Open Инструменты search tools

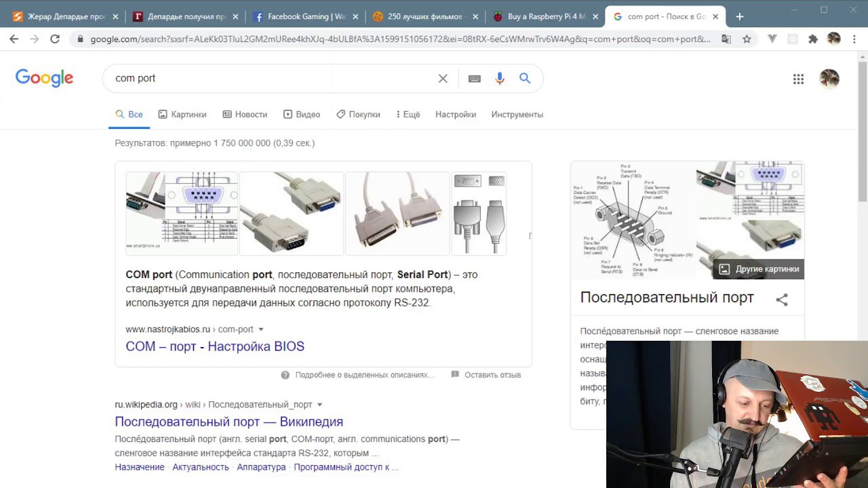pos(517,115)
